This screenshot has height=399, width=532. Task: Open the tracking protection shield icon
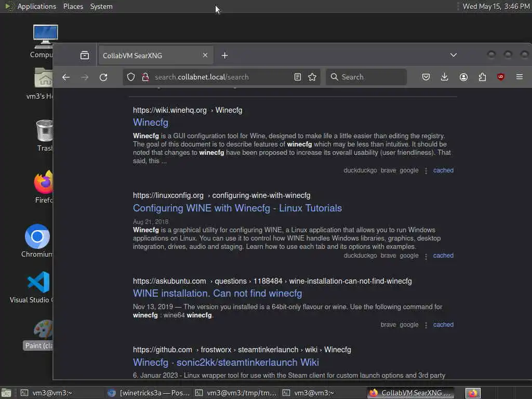pyautogui.click(x=130, y=77)
